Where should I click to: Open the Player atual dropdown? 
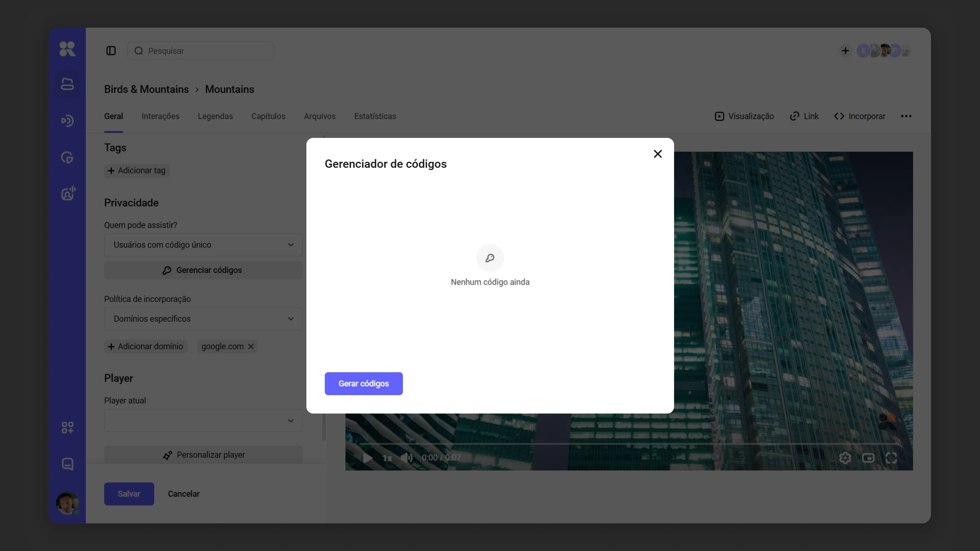[203, 420]
